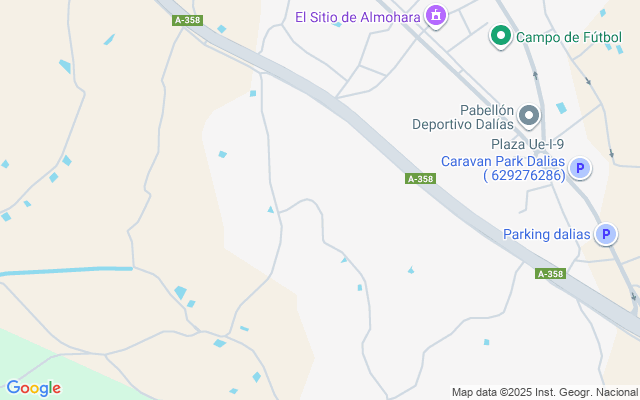Click the Caravan Park Dalias parking icon
This screenshot has width=640, height=400.
580,168
